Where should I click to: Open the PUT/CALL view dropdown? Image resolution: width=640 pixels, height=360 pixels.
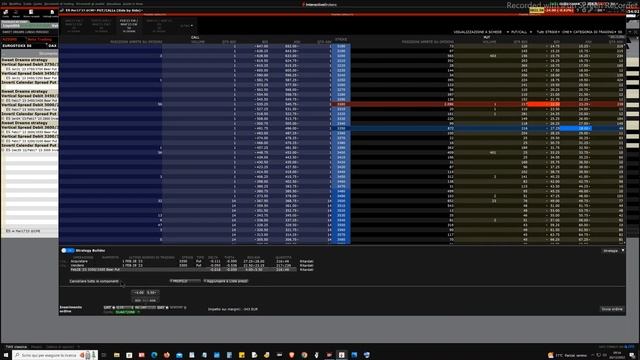point(521,32)
